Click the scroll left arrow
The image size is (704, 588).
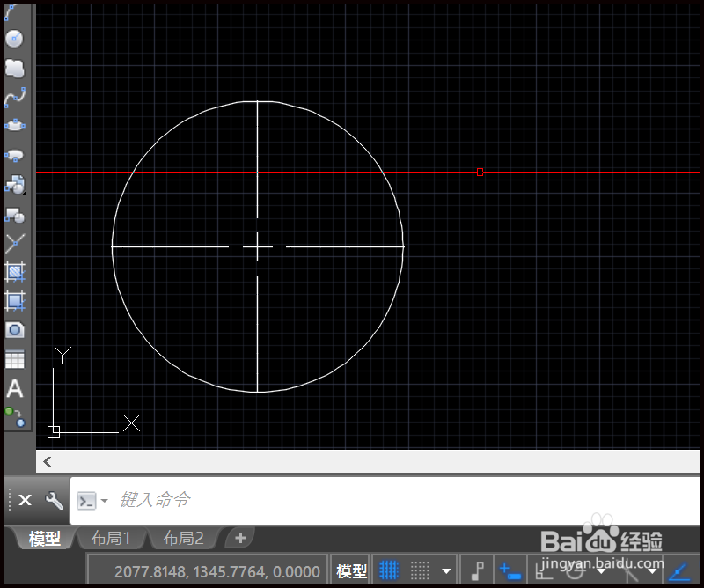48,461
